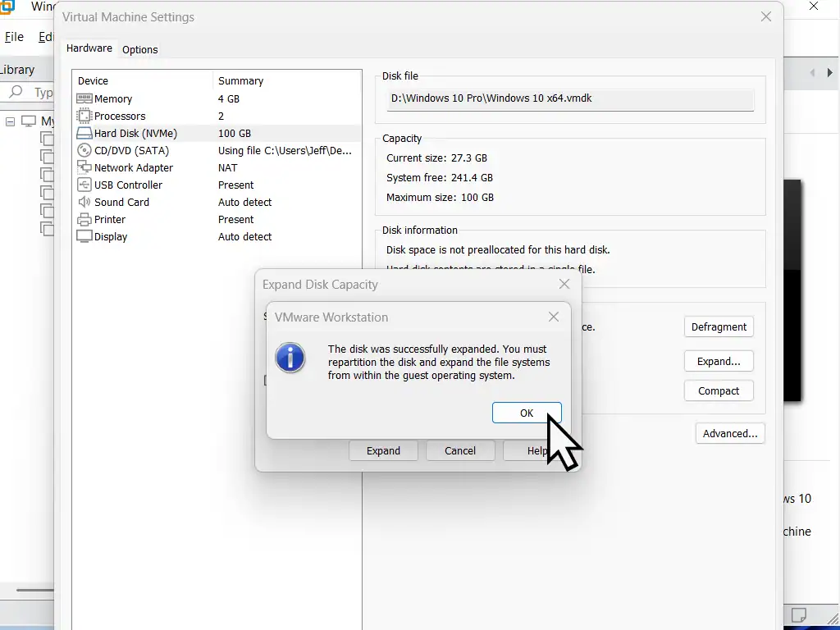Close the VMware Workstation message dialog
Image resolution: width=840 pixels, height=630 pixels.
click(554, 317)
